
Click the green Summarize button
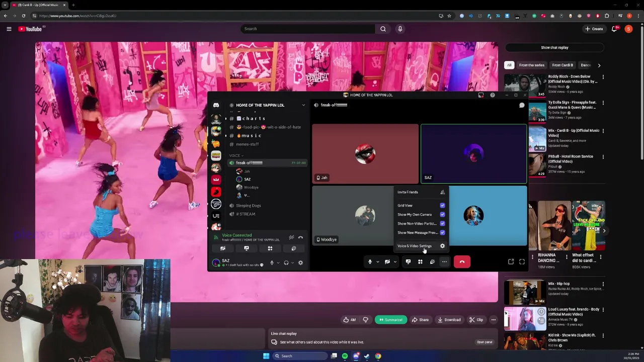(x=391, y=320)
